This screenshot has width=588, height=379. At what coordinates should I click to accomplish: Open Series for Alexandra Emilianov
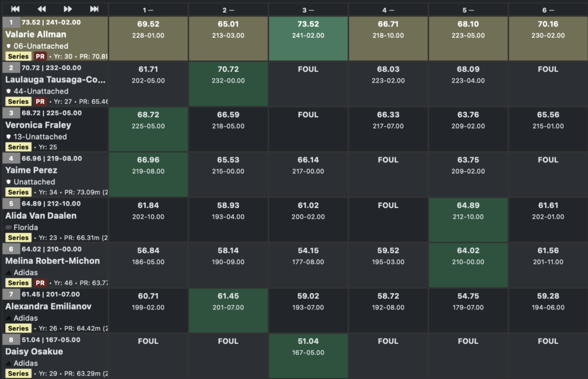click(x=18, y=328)
